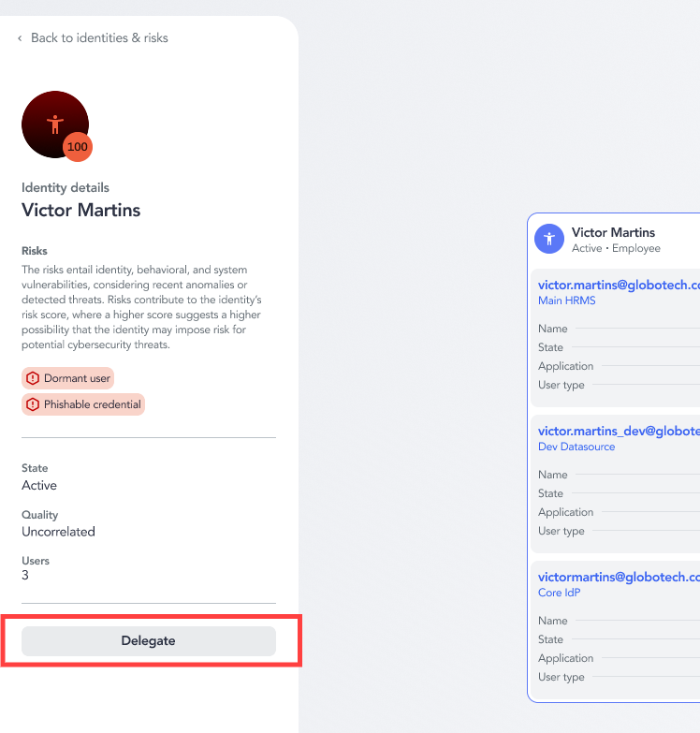Image resolution: width=700 pixels, height=733 pixels.
Task: Open the Core IdP source link
Action: (x=559, y=593)
